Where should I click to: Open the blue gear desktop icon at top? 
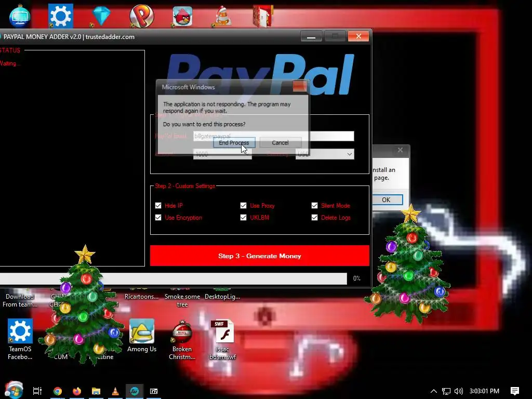[60, 16]
